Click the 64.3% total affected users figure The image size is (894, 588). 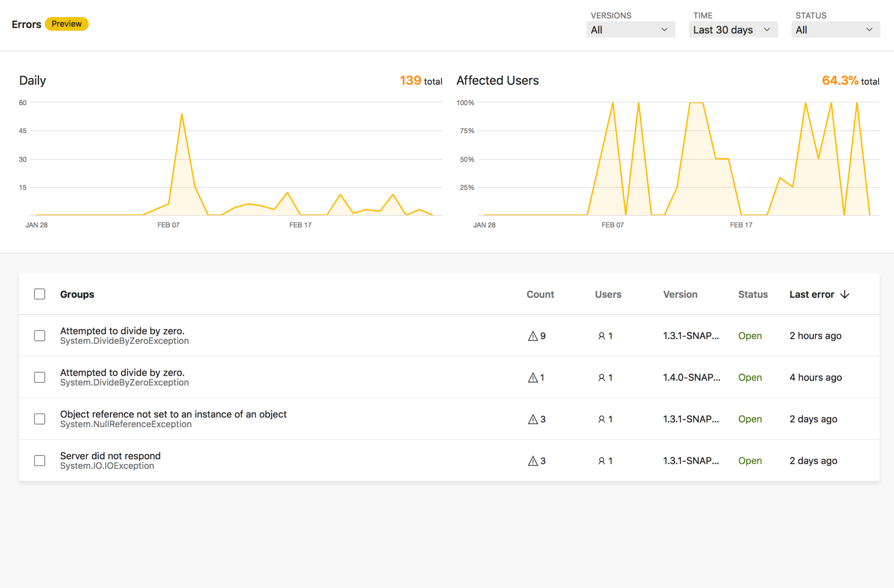click(850, 81)
